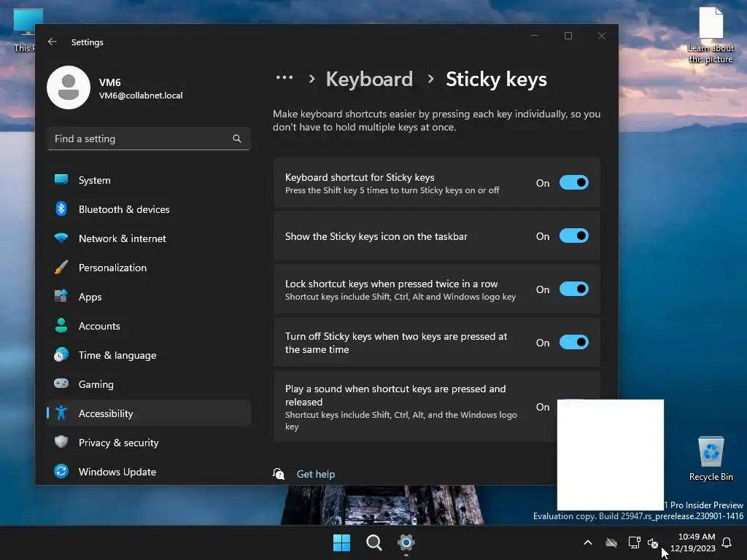The width and height of the screenshot is (747, 560).
Task: Open the VM6 user profile avatar
Action: 69,87
